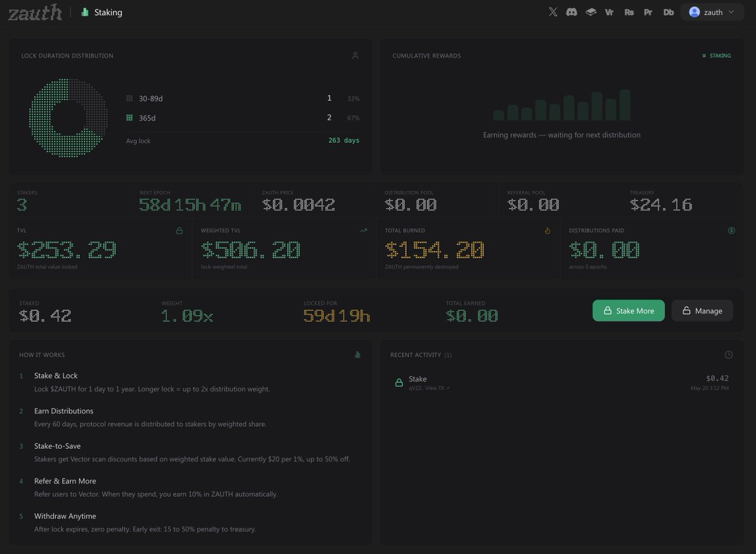Open the X (Twitter) link icon

tap(553, 12)
